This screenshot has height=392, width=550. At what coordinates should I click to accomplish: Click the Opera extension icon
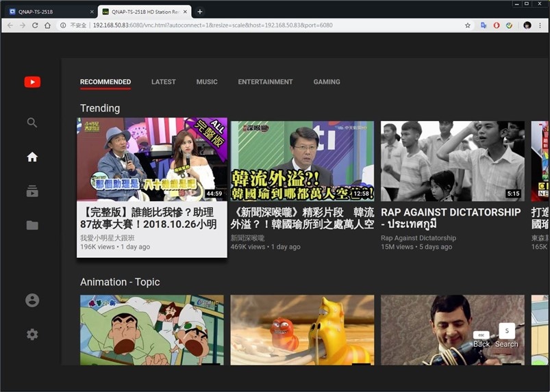coord(497,25)
